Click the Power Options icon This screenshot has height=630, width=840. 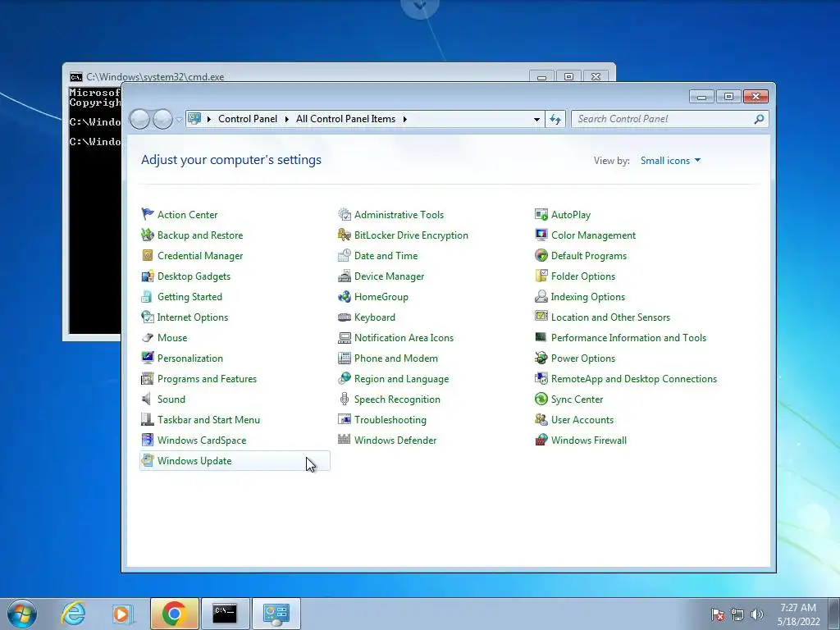pyautogui.click(x=541, y=358)
